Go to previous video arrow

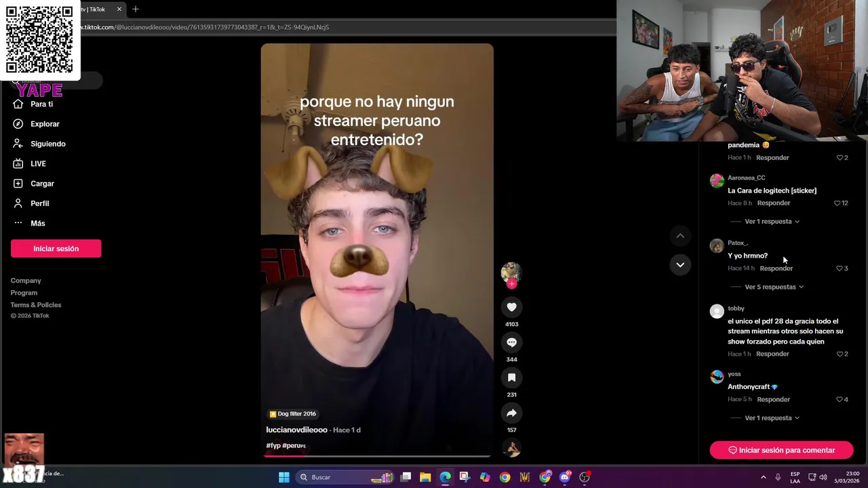pyautogui.click(x=680, y=236)
